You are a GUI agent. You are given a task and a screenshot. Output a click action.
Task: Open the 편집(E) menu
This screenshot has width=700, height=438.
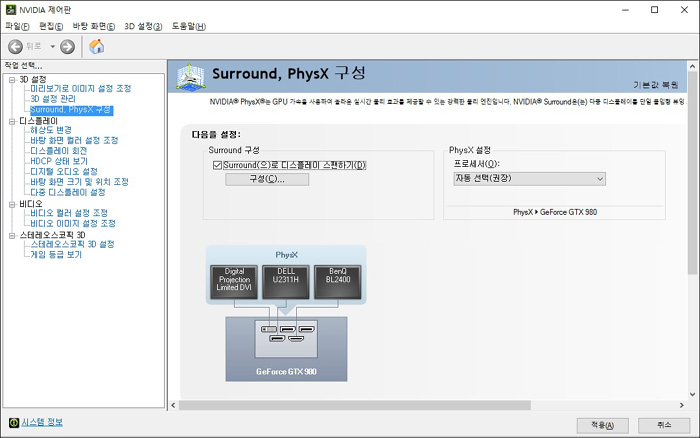(x=51, y=26)
